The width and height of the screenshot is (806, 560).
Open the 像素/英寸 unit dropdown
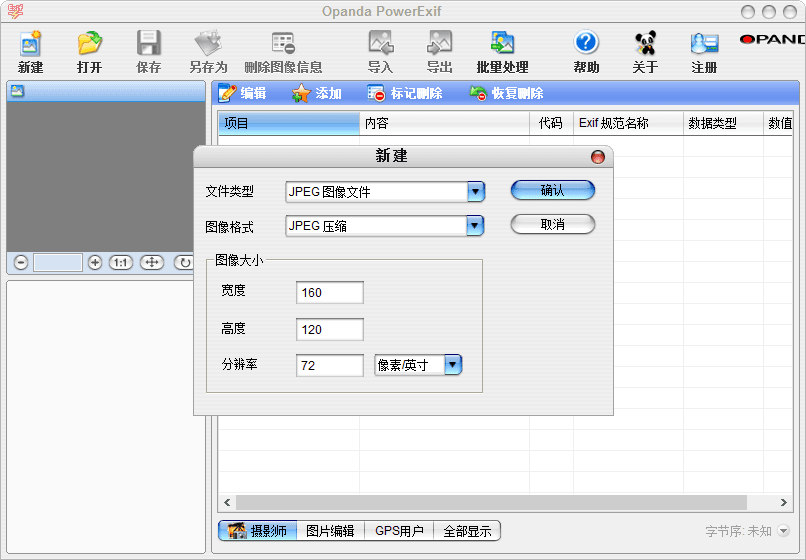coord(453,365)
